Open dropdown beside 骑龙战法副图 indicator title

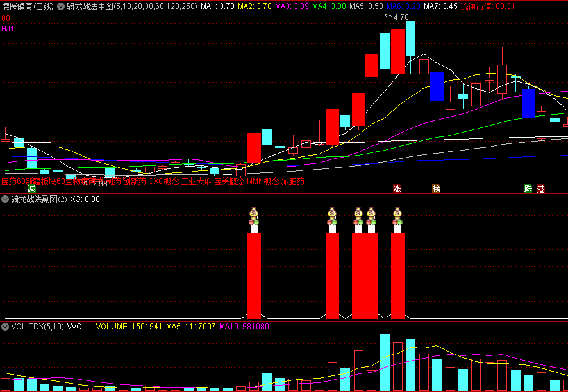(x=5, y=199)
